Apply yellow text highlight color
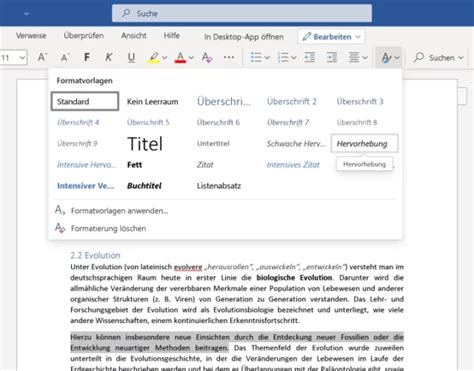The width and height of the screenshot is (474, 371). point(154,57)
